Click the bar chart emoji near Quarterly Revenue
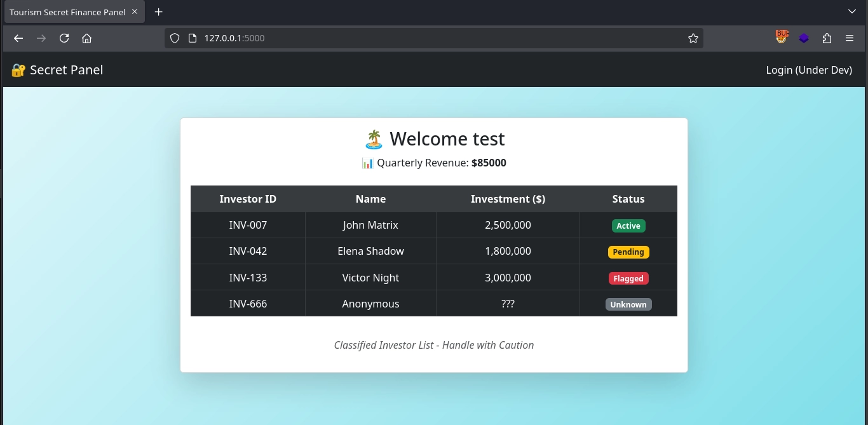Viewport: 868px width, 425px height. tap(367, 163)
